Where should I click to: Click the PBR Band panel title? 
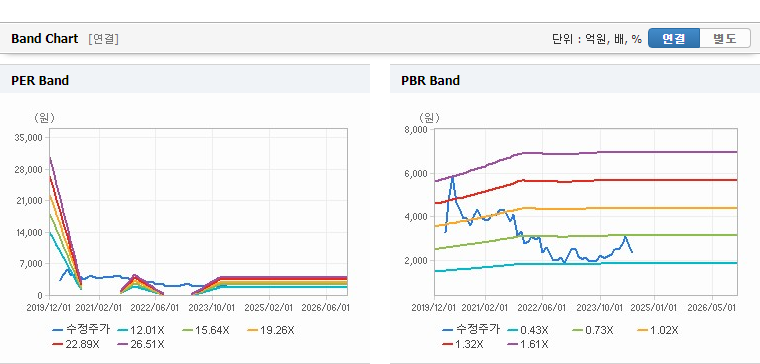430,80
